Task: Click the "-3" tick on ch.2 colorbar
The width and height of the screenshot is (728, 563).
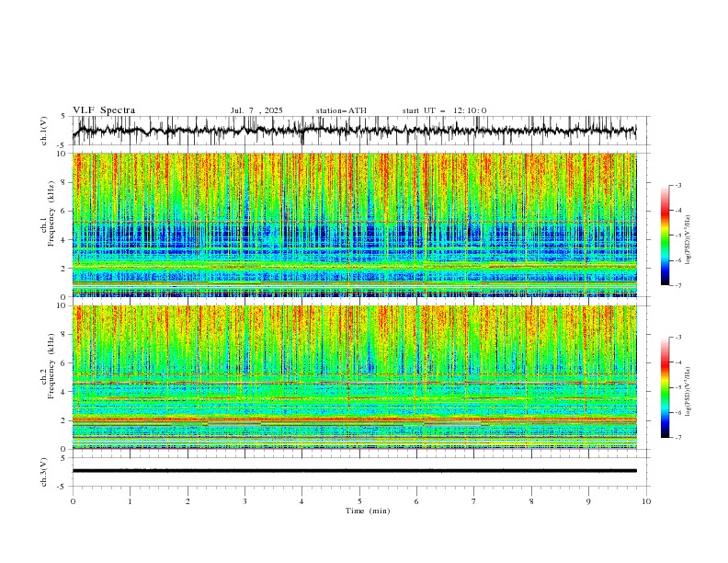Action: (677, 338)
